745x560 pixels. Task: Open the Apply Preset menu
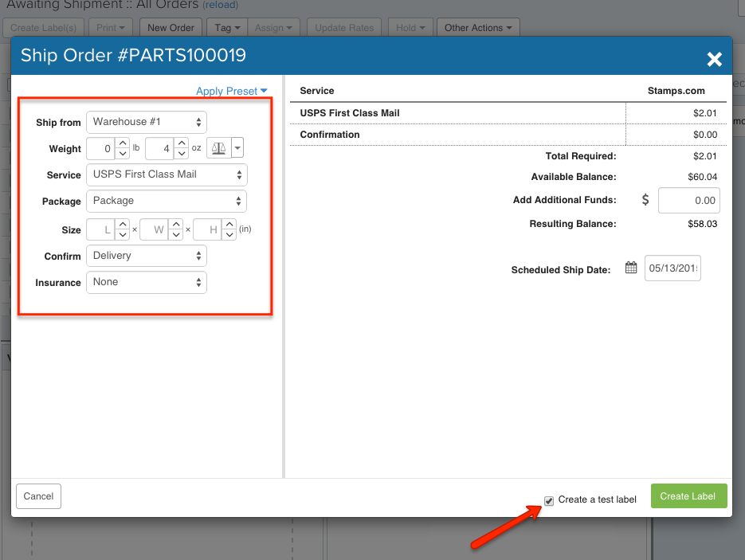tap(231, 91)
